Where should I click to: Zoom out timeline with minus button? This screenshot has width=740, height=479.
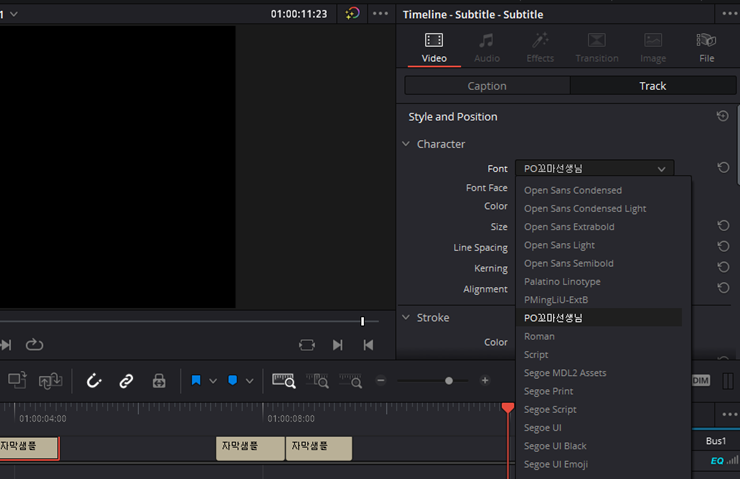[381, 380]
